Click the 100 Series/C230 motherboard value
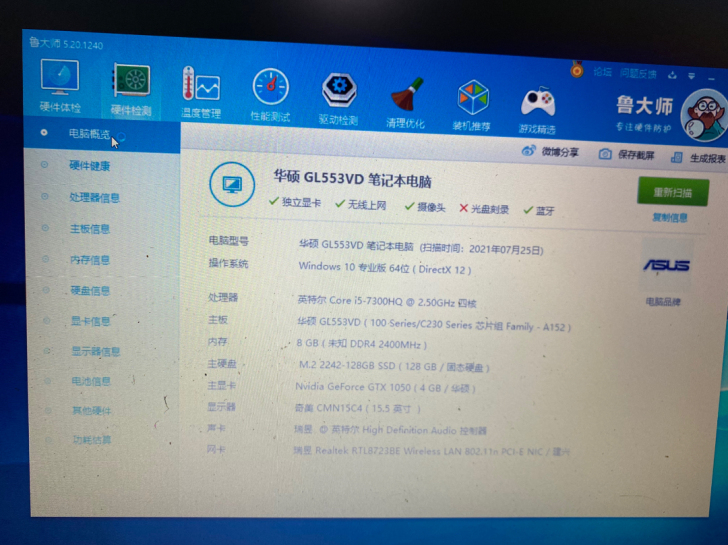This screenshot has width=728, height=545. tap(434, 324)
